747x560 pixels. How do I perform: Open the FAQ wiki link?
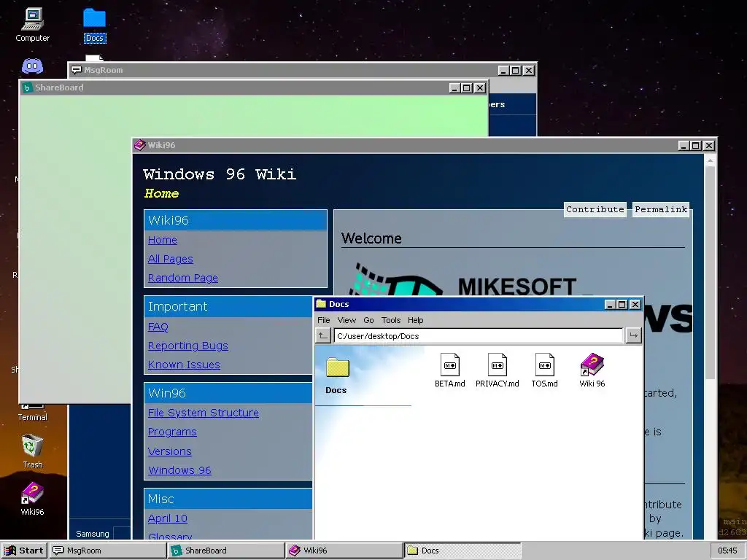point(158,327)
